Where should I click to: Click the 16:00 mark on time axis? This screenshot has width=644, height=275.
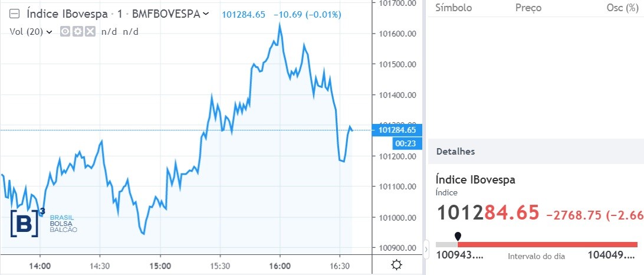pyautogui.click(x=279, y=265)
